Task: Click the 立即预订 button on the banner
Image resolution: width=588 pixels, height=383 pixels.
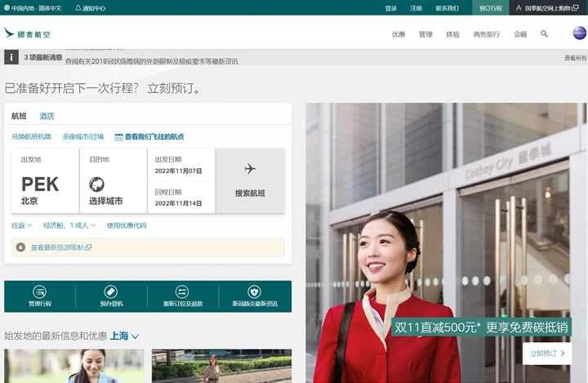Action: 547,354
